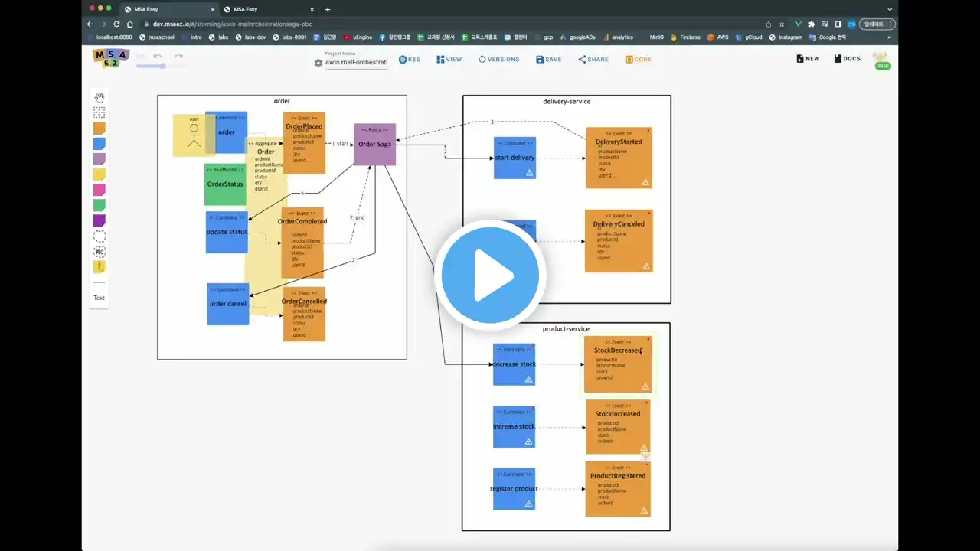The image size is (980, 551).
Task: Select the dashed circle bounded context tool
Action: pyautogui.click(x=100, y=236)
